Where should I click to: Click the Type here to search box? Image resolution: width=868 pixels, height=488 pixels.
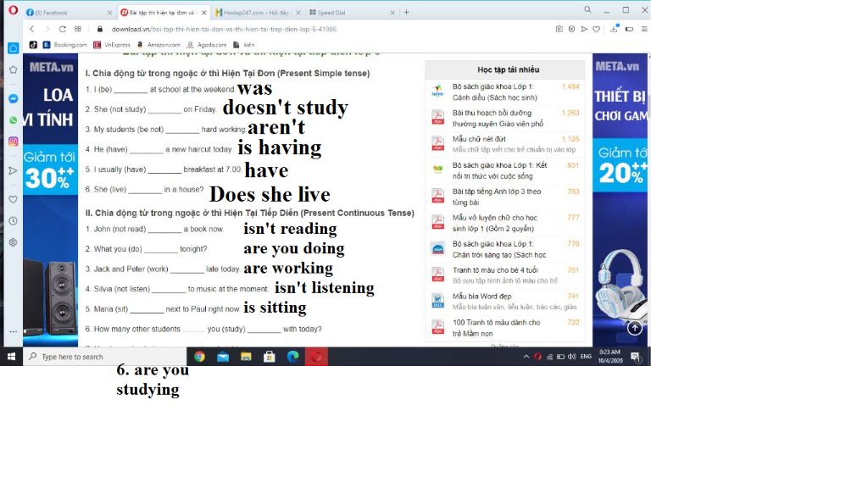click(104, 357)
